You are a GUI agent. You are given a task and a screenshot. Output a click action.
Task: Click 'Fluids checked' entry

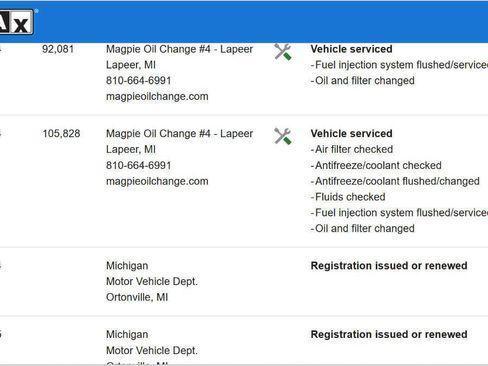(x=348, y=197)
